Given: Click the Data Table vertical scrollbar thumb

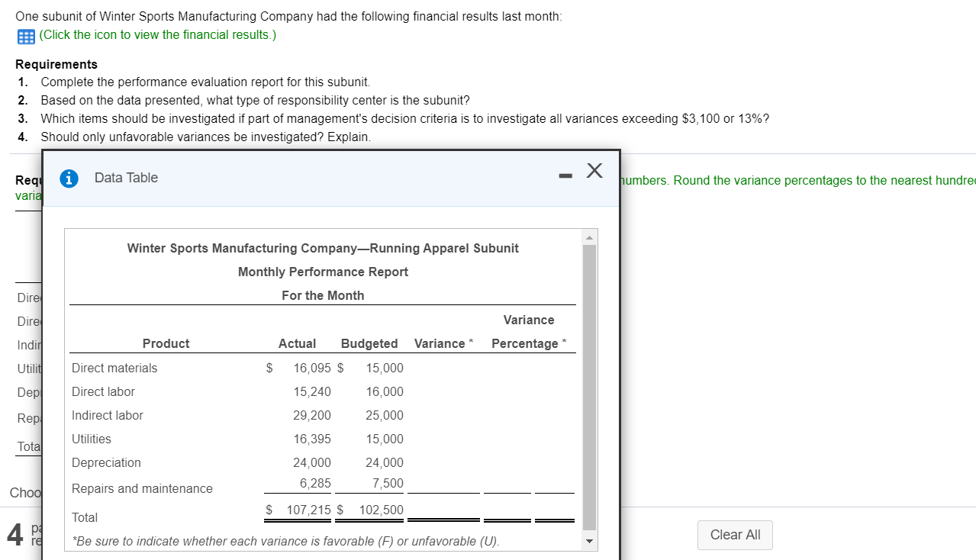Looking at the screenshot, I should 589,387.
